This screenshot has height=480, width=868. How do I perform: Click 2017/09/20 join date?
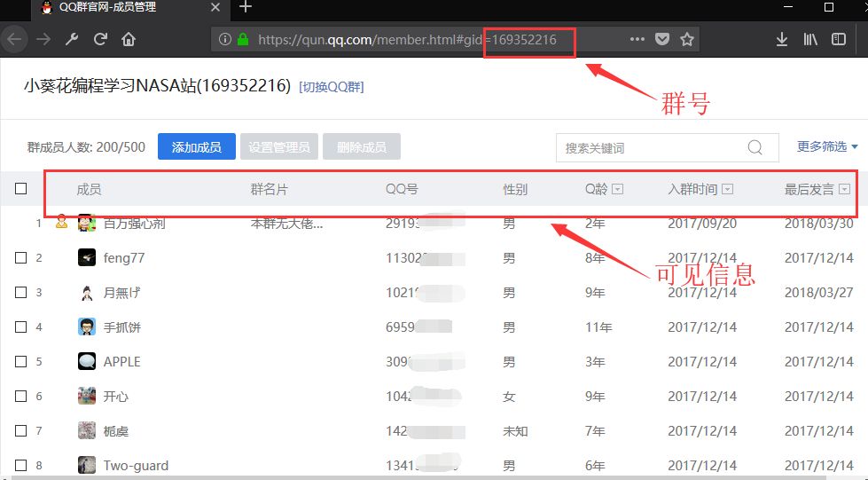(702, 224)
